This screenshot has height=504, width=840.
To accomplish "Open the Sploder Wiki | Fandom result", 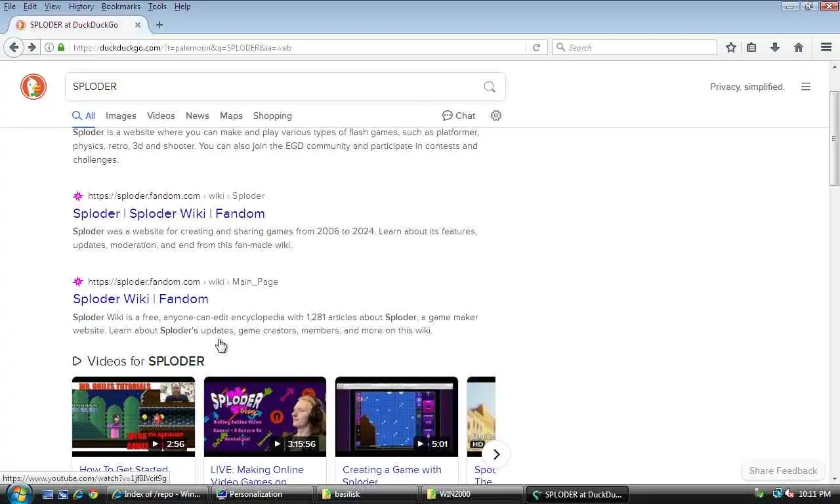I will tap(140, 299).
